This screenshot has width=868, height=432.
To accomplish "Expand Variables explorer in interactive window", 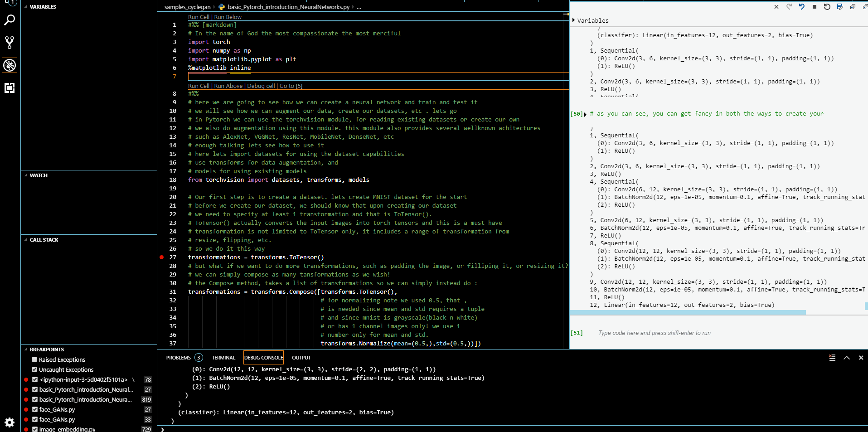I will (574, 20).
